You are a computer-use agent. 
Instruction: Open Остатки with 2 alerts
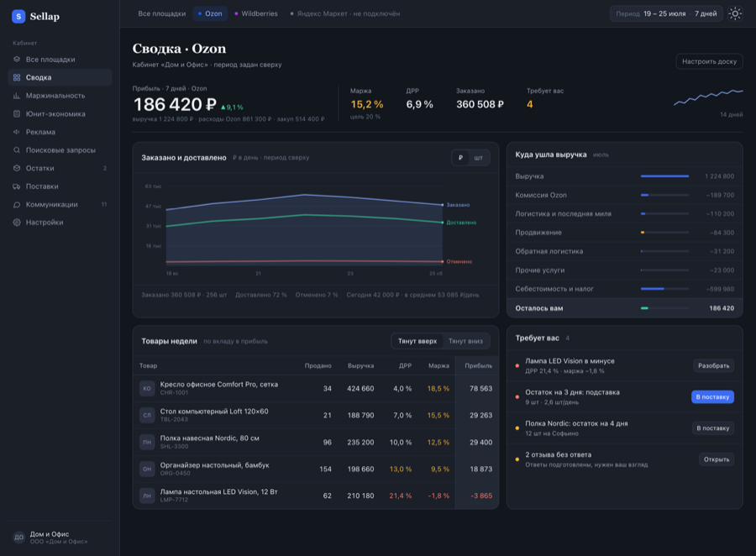tap(60, 168)
